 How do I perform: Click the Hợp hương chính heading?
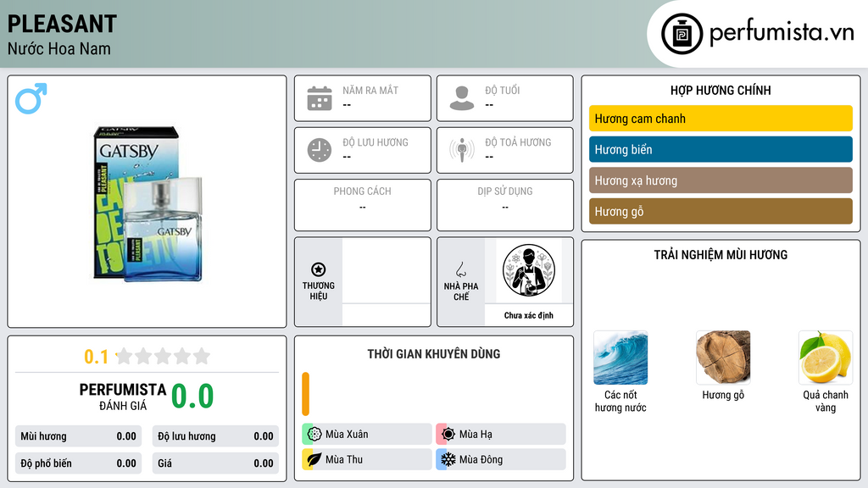click(x=721, y=90)
